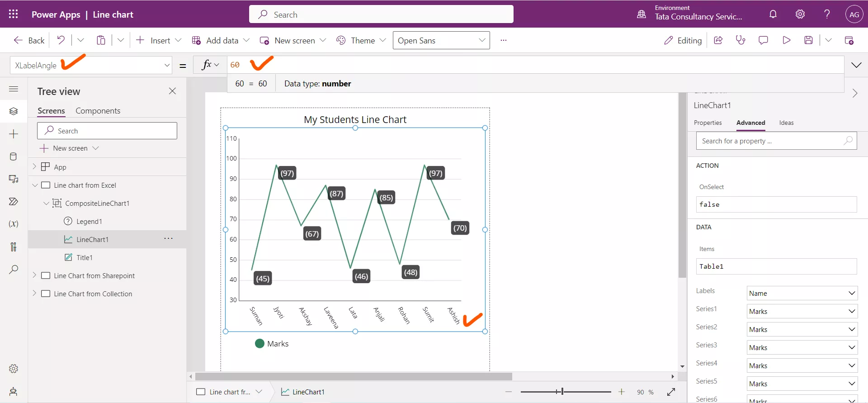The image size is (868, 403).
Task: Toggle hamburger menu in left rail
Action: 14,89
